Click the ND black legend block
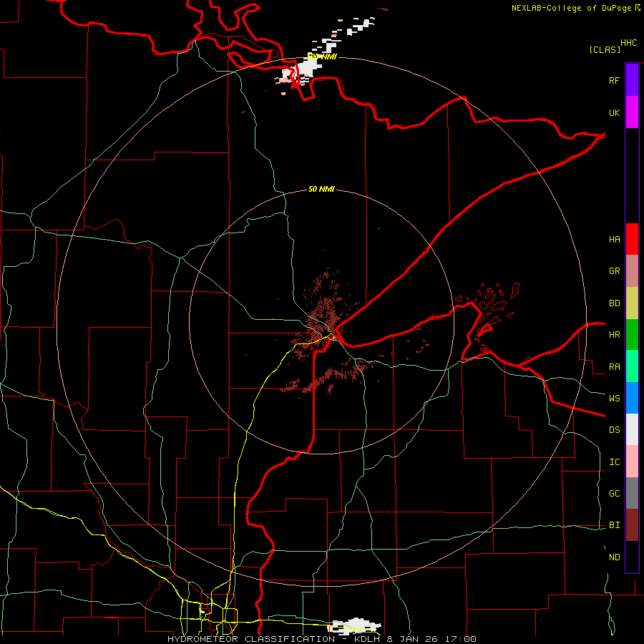Viewport: 644px width, 644px height. 632,557
